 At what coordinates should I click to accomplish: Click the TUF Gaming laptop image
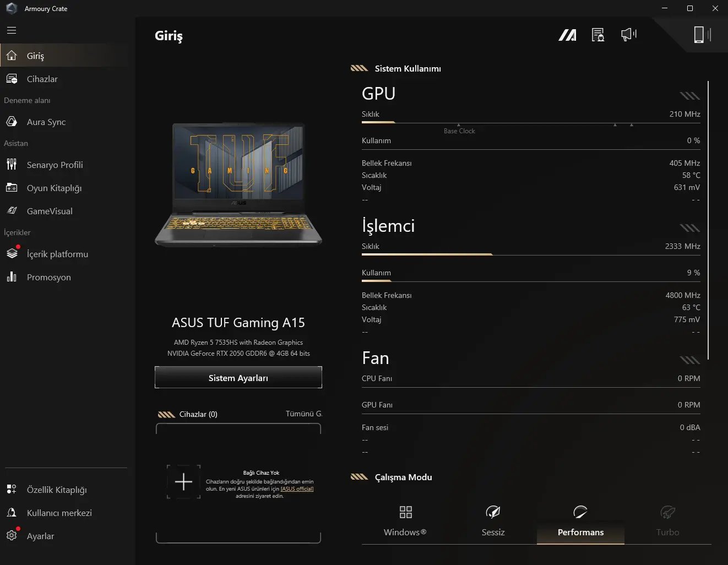(x=238, y=184)
